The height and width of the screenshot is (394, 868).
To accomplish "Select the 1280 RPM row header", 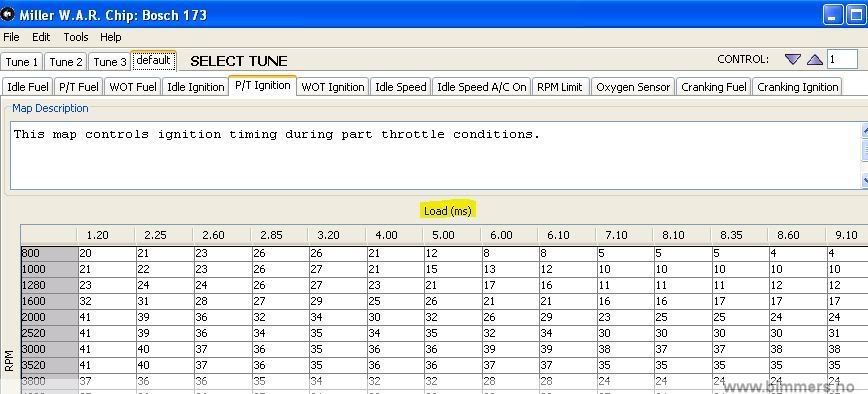I will (49, 286).
